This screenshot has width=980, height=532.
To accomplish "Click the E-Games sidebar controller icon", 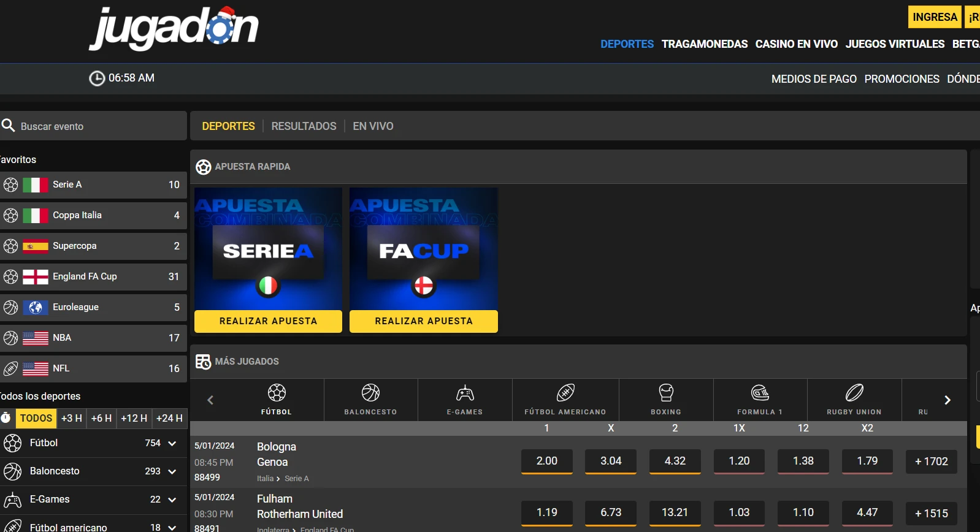I will point(12,500).
